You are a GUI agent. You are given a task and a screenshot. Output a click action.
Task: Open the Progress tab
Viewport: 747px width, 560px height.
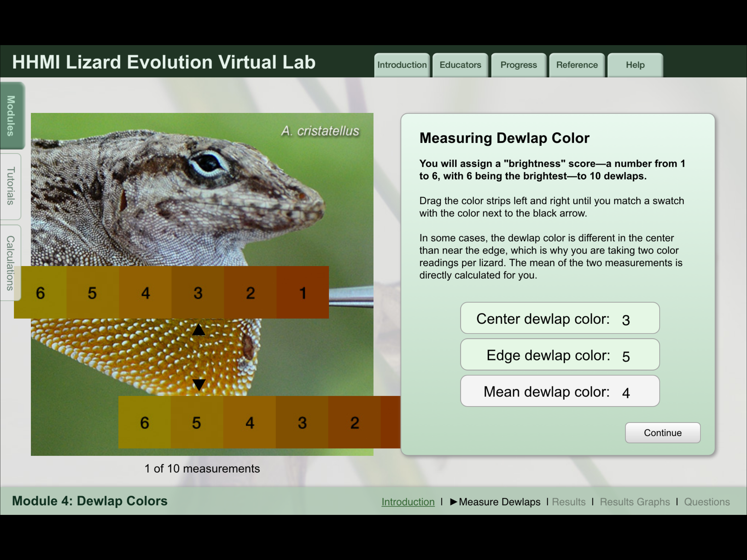518,65
